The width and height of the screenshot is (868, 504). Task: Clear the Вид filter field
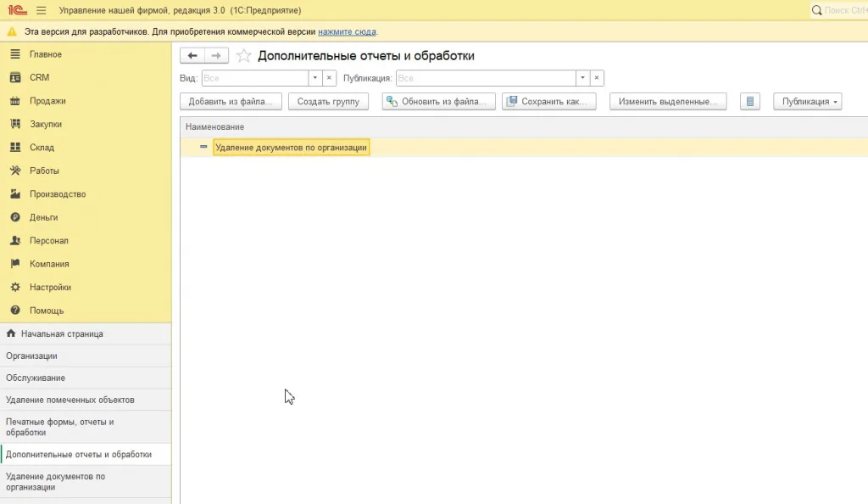(x=329, y=78)
